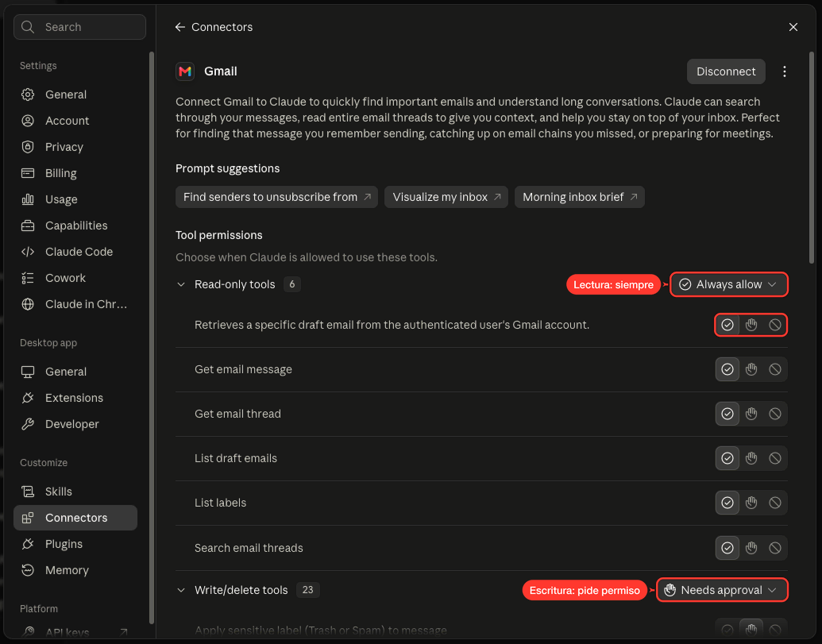This screenshot has height=644, width=822.
Task: Click the wrench icon next to Developer
Action: click(x=28, y=425)
